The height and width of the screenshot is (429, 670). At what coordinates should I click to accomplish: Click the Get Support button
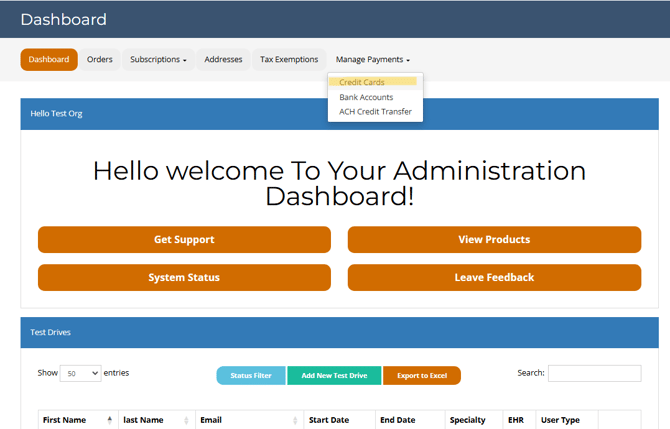click(184, 240)
